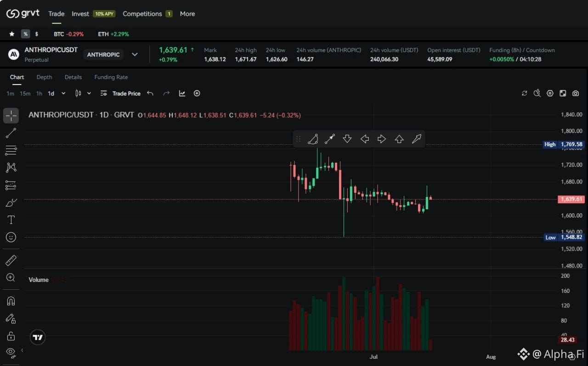Switch to the Funding Rate tab
Screen dimensions: 588x366
point(111,77)
